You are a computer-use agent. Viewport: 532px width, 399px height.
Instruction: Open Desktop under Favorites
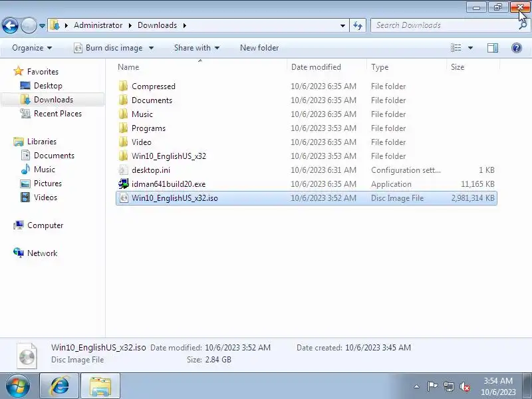[x=48, y=86]
